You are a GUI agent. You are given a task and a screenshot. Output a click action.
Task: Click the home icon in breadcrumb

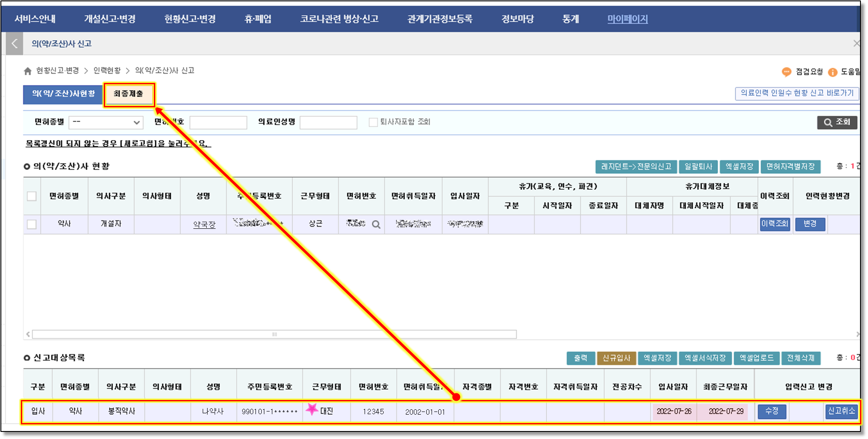(27, 71)
